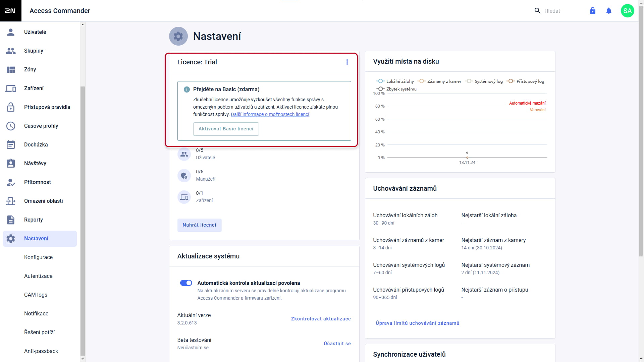Open the Návštěvy badge icon
The height and width of the screenshot is (362, 644).
pos(11,163)
